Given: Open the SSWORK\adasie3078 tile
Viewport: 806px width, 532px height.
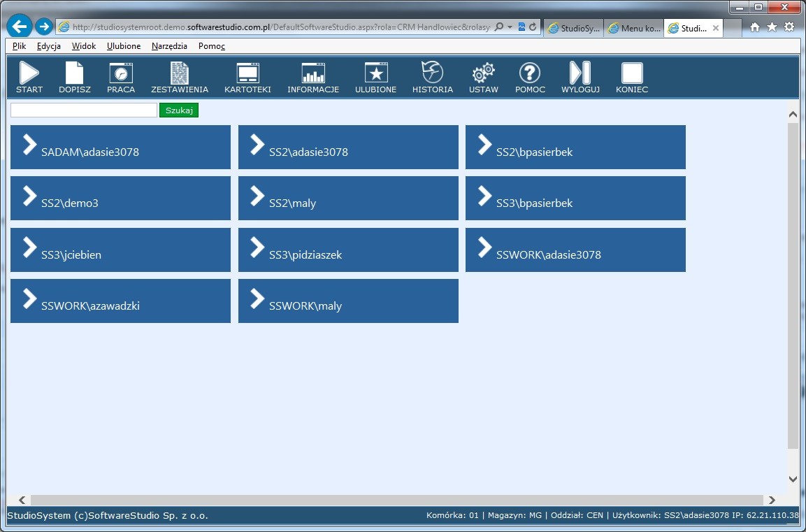Looking at the screenshot, I should point(576,250).
